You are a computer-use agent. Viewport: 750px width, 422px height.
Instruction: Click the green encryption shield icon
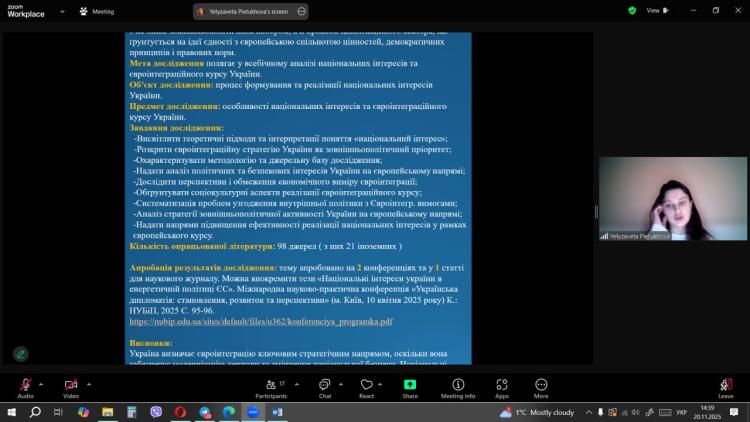point(632,11)
